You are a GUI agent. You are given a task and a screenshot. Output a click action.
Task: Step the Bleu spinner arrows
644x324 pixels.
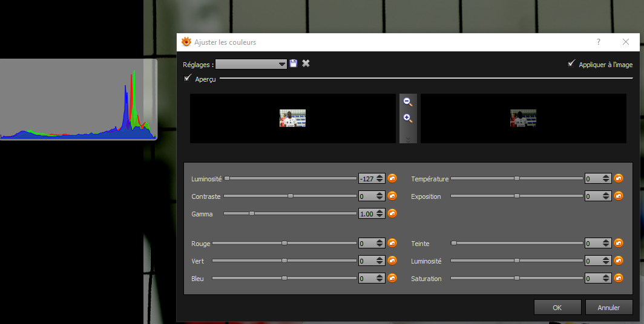(x=380, y=279)
